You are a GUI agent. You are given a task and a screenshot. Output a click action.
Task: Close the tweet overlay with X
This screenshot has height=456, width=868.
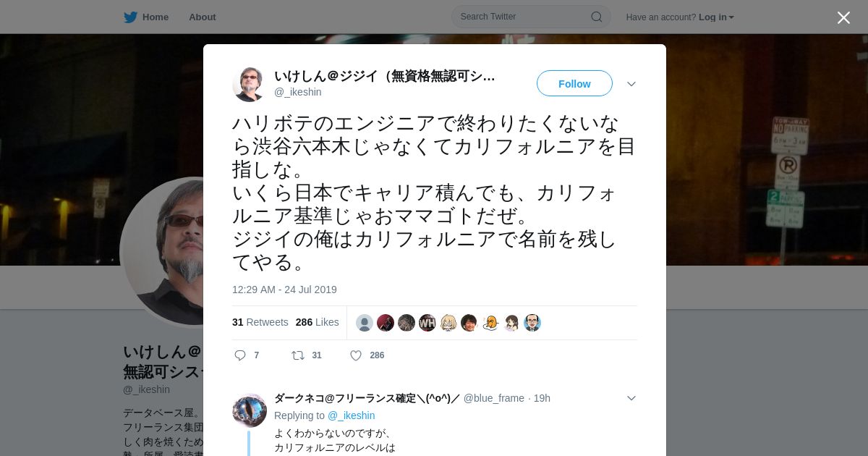point(843,17)
